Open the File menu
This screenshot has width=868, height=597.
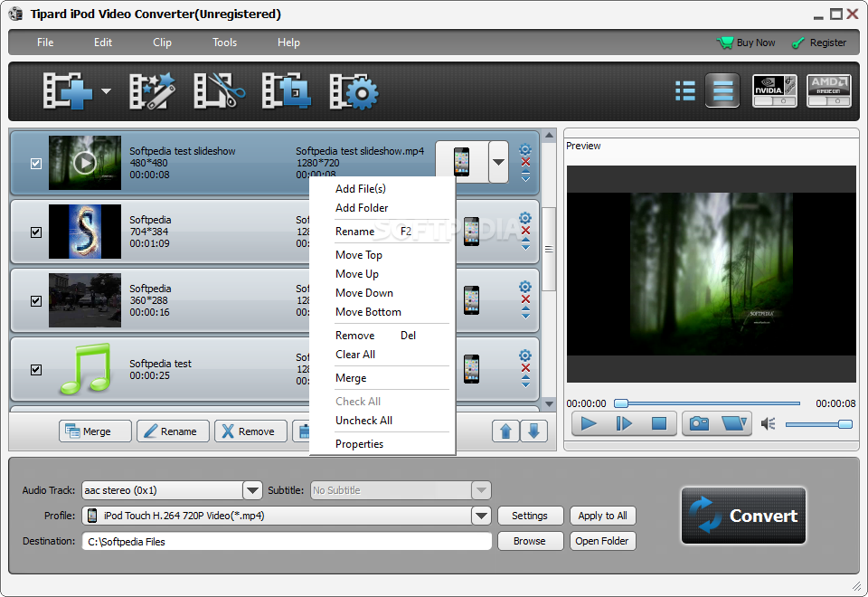point(45,43)
